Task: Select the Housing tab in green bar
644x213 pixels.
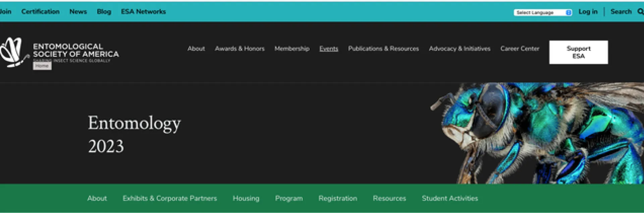Action: coord(246,198)
